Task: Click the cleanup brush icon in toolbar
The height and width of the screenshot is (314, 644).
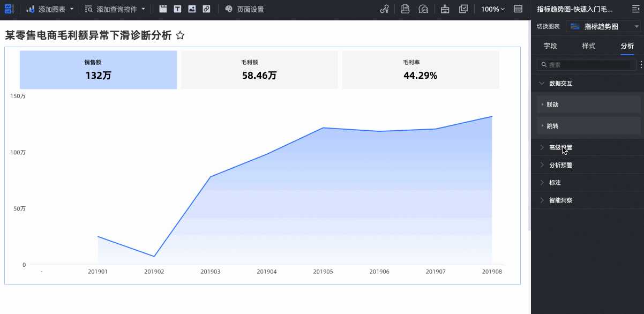Action: click(445, 9)
